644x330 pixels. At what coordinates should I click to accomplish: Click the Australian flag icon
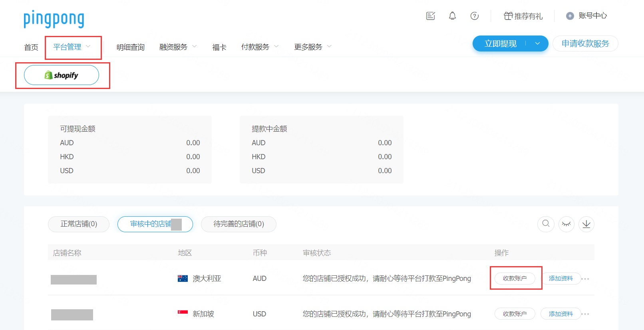(x=183, y=279)
